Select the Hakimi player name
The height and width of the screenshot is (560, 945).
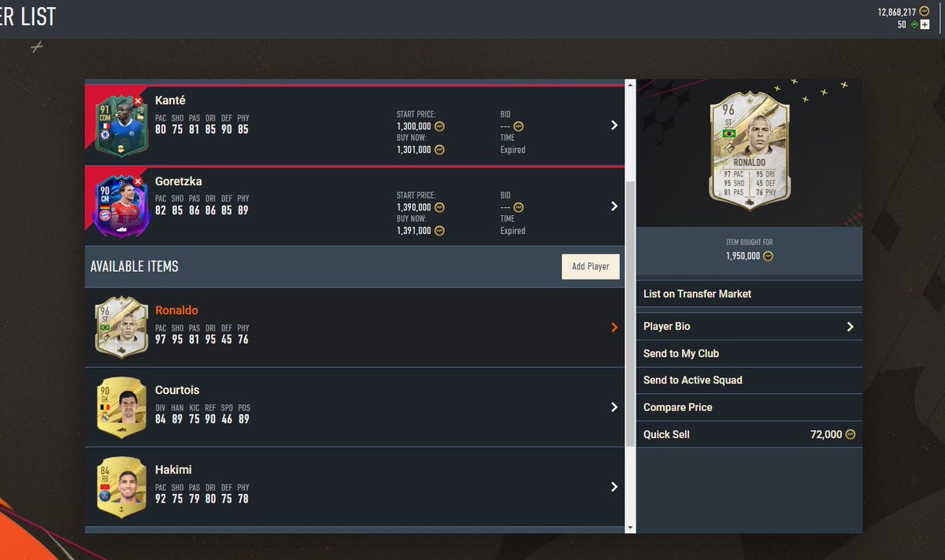pyautogui.click(x=173, y=469)
